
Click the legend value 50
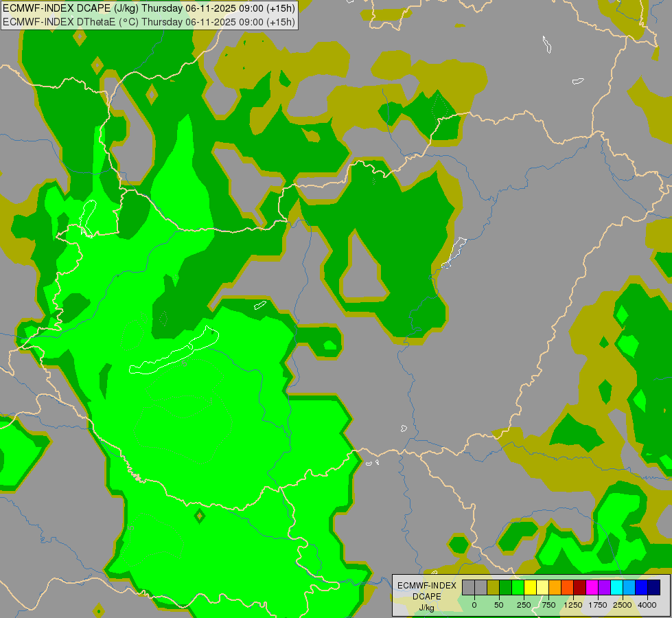point(499,605)
